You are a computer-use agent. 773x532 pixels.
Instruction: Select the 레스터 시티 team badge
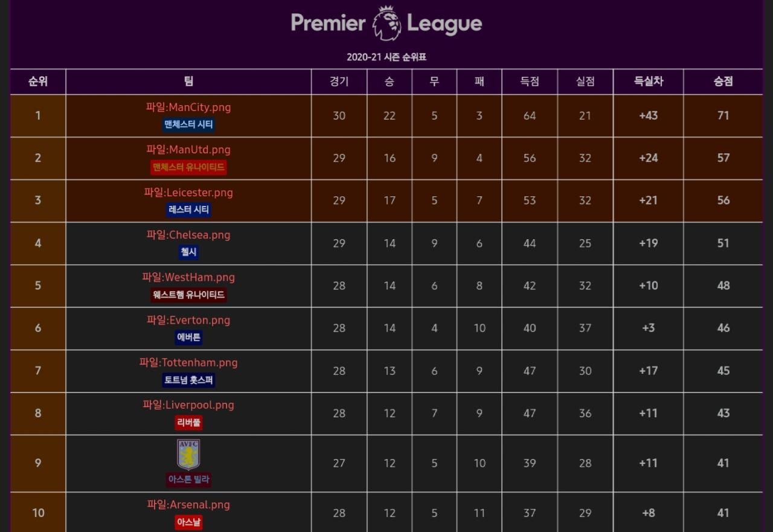tap(188, 210)
